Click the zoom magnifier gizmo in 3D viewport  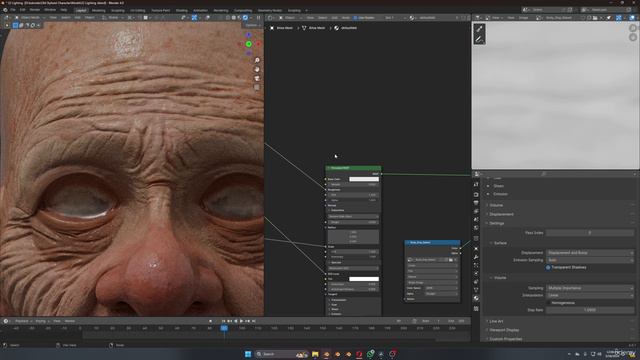click(257, 60)
